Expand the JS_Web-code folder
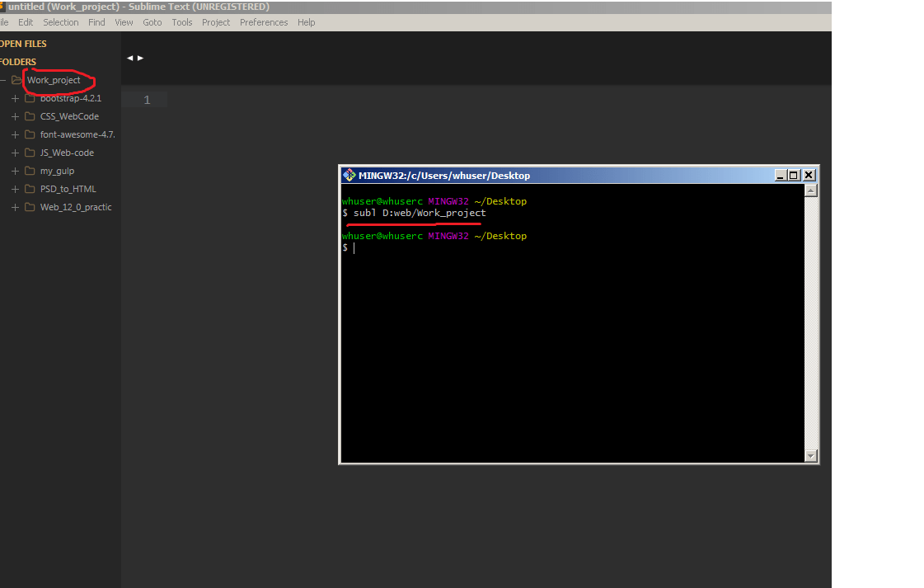The width and height of the screenshot is (924, 588). click(x=16, y=153)
